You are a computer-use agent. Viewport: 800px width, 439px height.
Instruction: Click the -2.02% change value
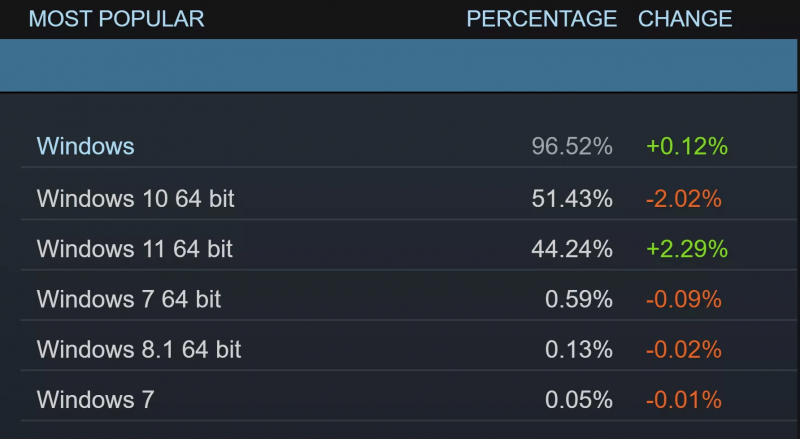click(684, 198)
